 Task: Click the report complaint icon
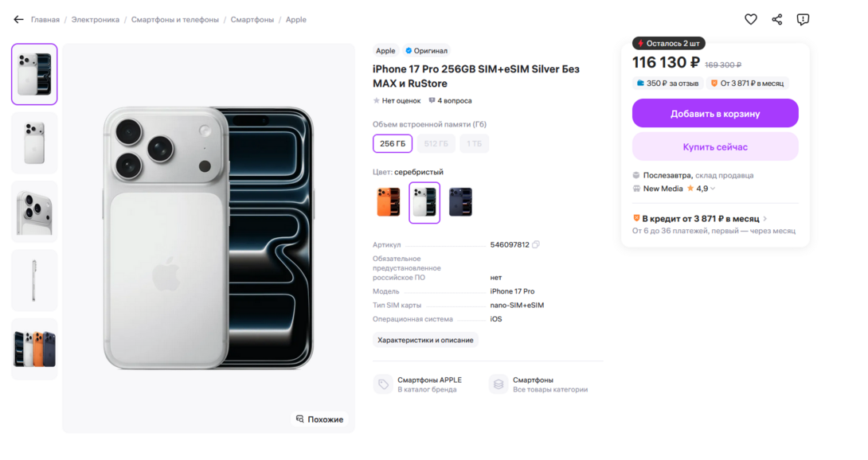(x=803, y=19)
